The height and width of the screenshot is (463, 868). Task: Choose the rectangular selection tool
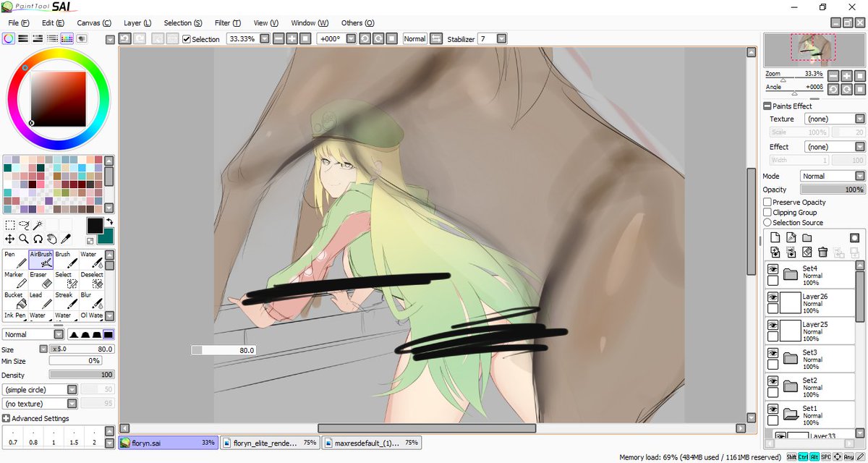pyautogui.click(x=10, y=225)
